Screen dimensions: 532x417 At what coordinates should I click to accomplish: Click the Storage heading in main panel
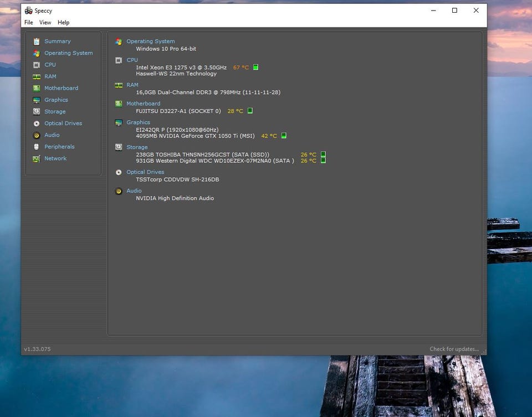pos(137,147)
